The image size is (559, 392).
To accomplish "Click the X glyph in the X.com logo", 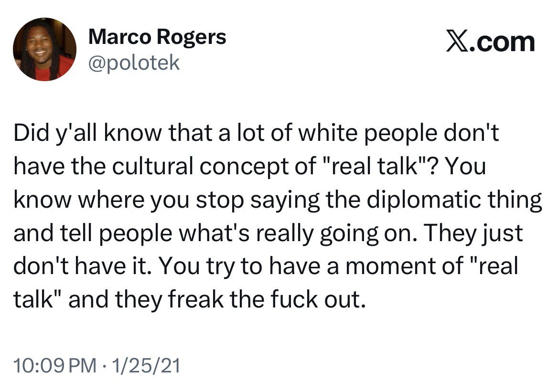I will point(457,42).
